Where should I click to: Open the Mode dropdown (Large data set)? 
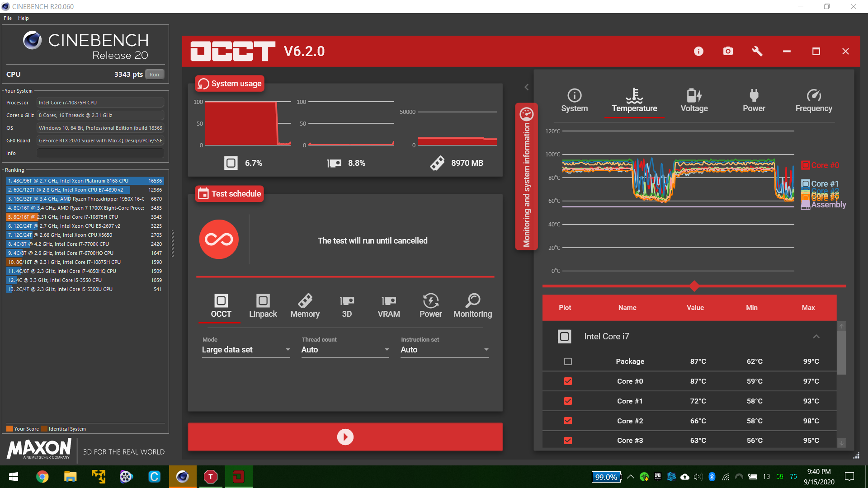[x=246, y=350]
